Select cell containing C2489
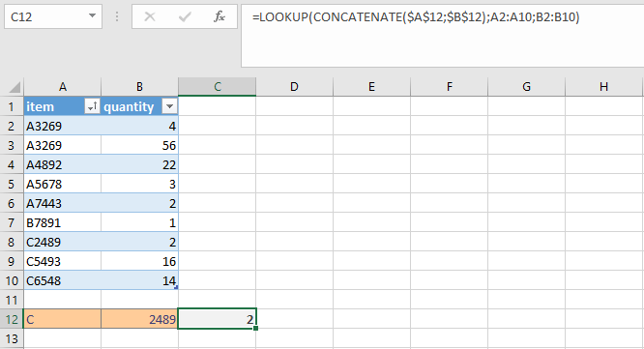 pyautogui.click(x=63, y=242)
